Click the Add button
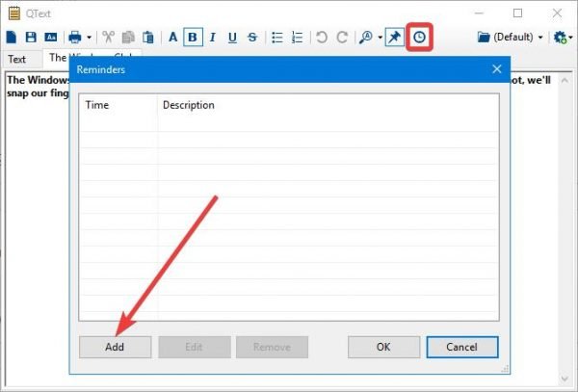Screen dimensions: 578x392 click(115, 347)
